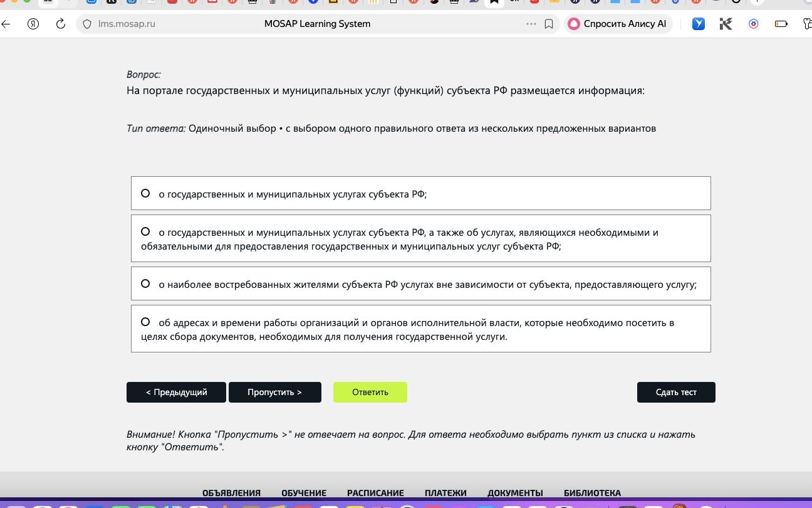Open the "ОБУЧЕНИЕ" footer menu item
812x508 pixels.
(304, 493)
